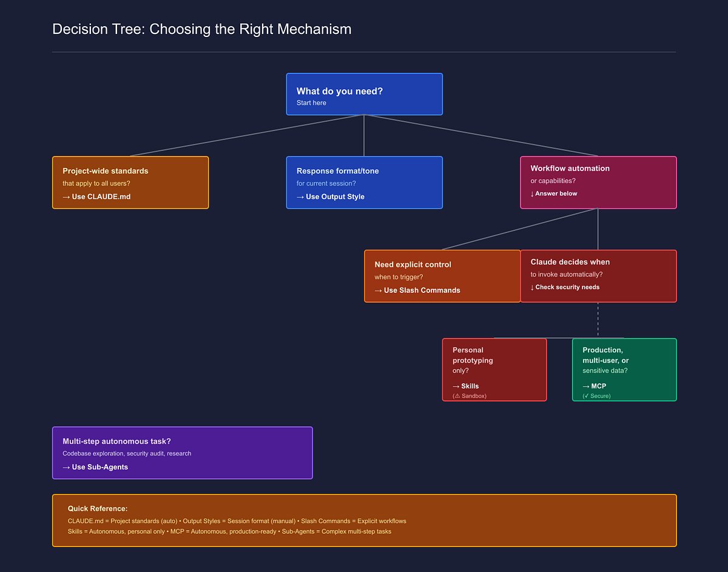728x572 pixels.
Task: Click the 'What do you need?' start box
Action: click(364, 94)
